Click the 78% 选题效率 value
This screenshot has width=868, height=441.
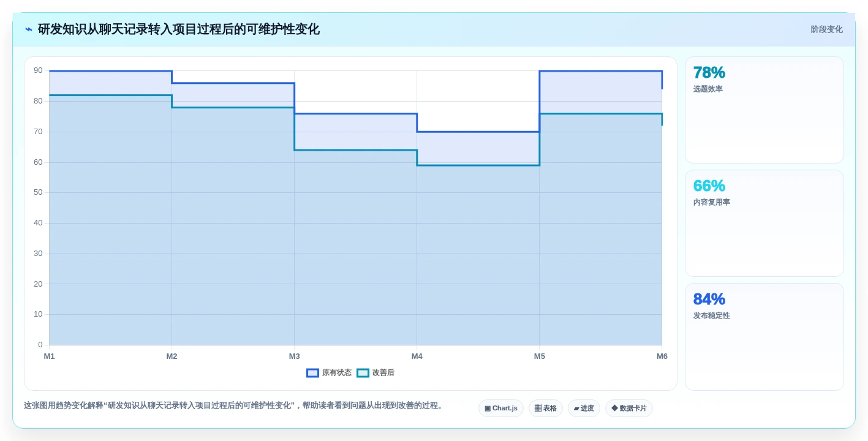tap(709, 73)
